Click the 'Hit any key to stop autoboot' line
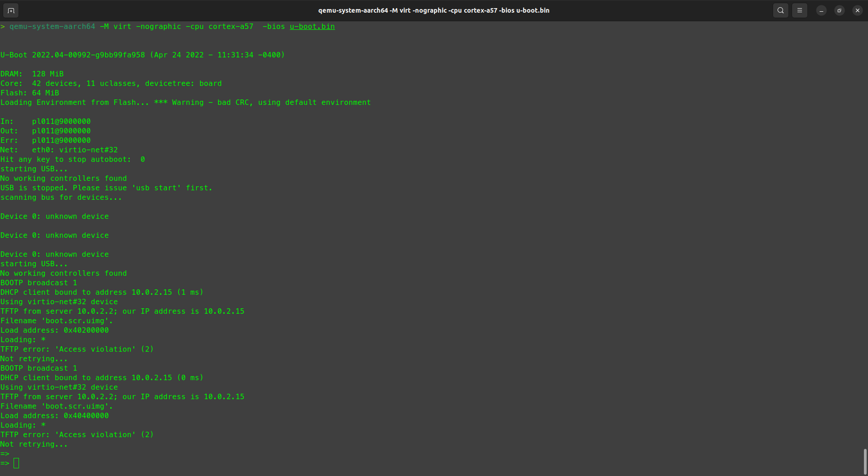The width and height of the screenshot is (868, 476). [x=73, y=160]
